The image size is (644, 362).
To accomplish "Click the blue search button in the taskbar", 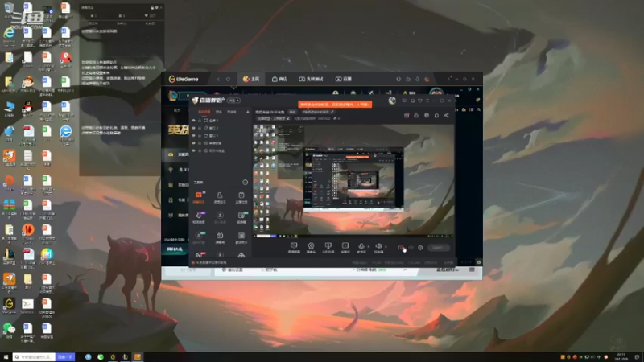I will coord(65,357).
